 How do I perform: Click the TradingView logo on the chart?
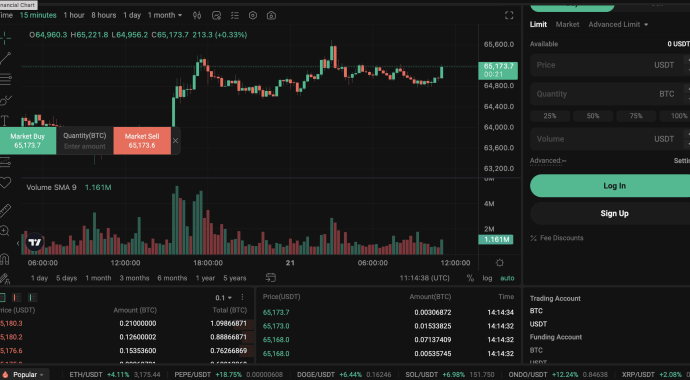click(x=35, y=242)
